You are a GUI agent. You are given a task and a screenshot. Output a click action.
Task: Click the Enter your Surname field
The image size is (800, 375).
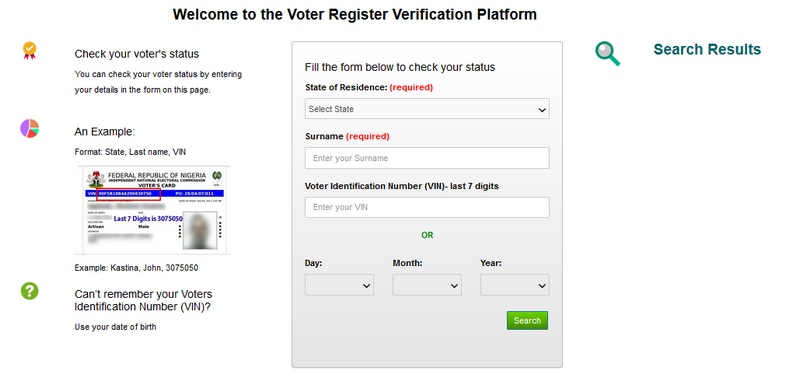[427, 158]
